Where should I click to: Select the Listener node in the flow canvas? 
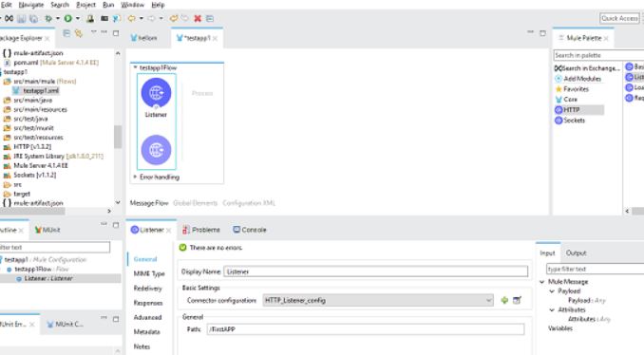(156, 93)
